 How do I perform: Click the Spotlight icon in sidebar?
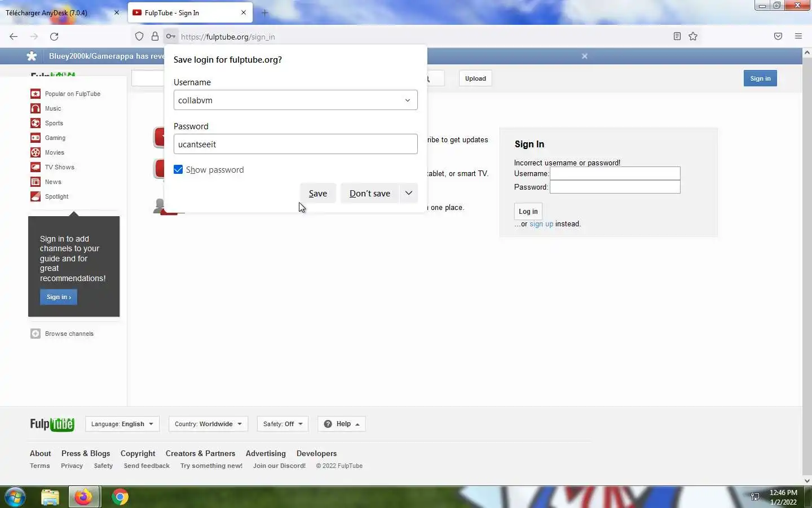pyautogui.click(x=36, y=196)
